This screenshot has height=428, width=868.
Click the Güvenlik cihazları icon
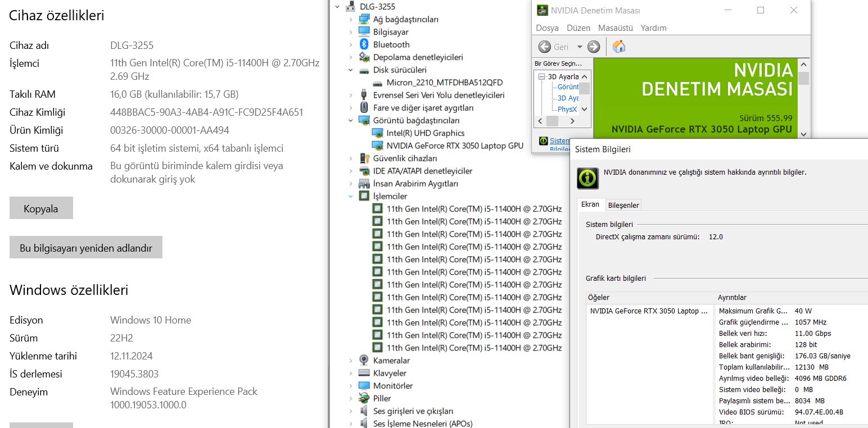tap(364, 158)
